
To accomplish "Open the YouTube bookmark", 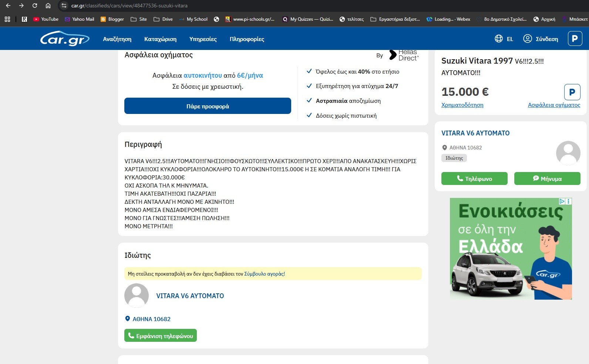I will coord(46,19).
